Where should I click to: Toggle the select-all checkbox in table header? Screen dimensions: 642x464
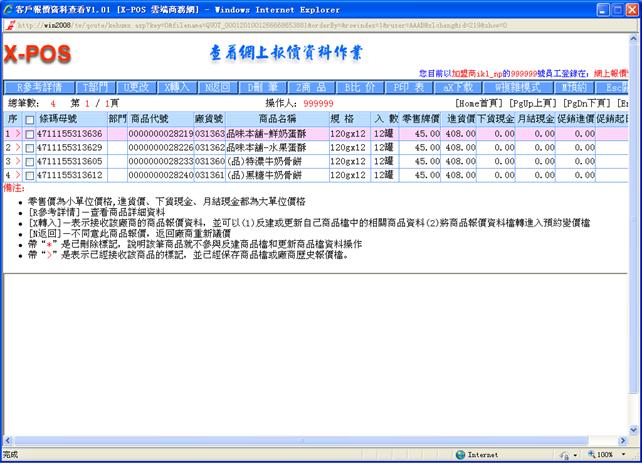pos(29,119)
